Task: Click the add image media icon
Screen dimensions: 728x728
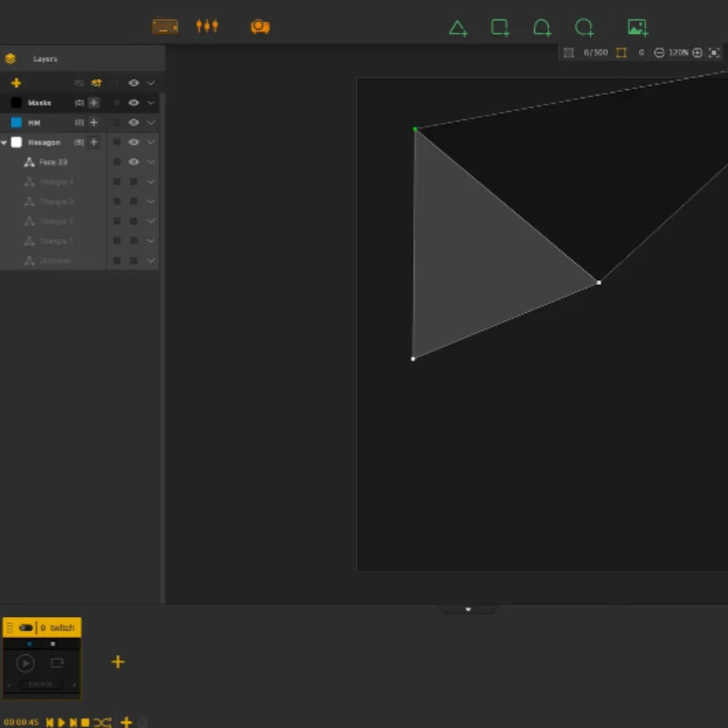Action: pyautogui.click(x=638, y=27)
